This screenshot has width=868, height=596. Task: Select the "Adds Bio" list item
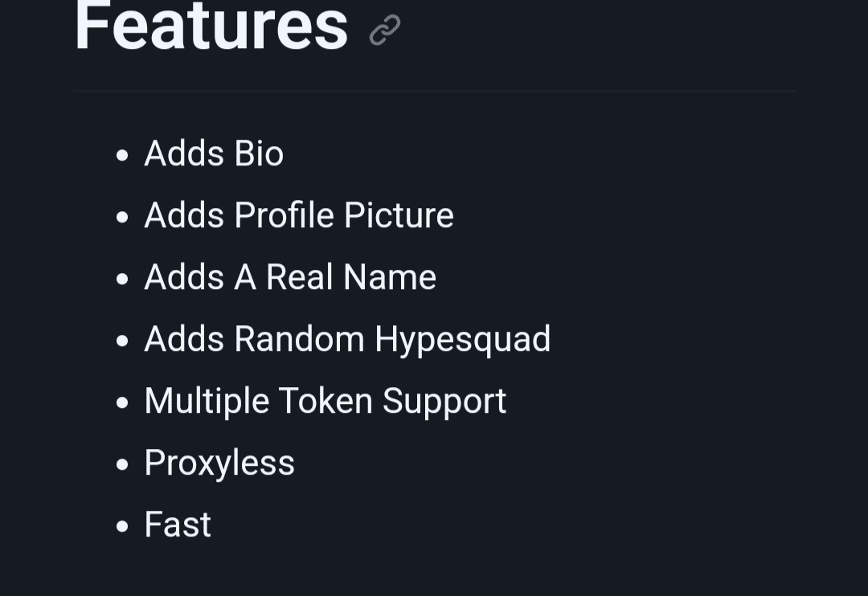(214, 153)
